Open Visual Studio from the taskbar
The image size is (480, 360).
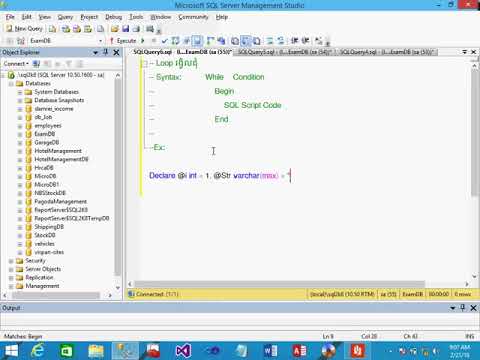[183, 351]
